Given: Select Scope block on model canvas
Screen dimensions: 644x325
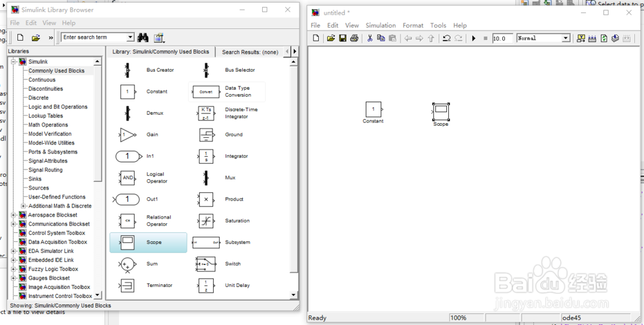Looking at the screenshot, I should pos(440,112).
